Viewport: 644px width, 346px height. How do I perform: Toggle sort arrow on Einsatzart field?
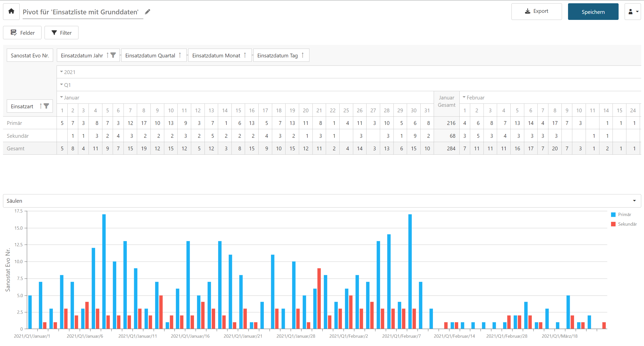41,106
